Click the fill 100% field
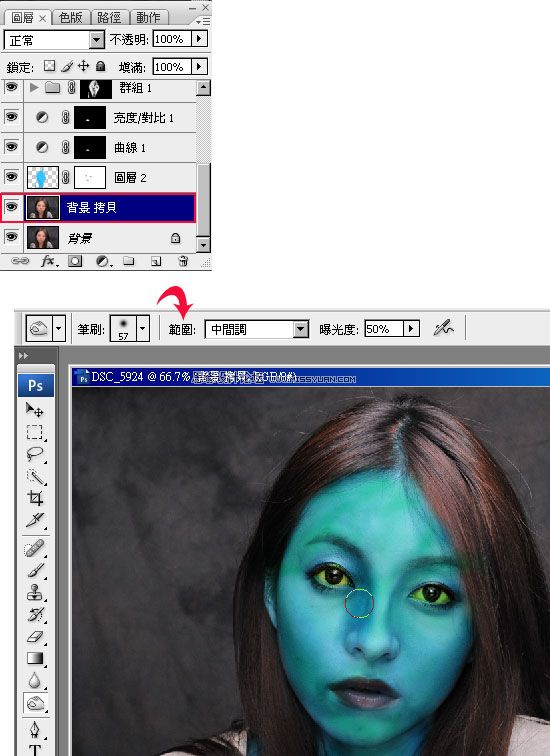The width and height of the screenshot is (550, 756). tap(172, 66)
